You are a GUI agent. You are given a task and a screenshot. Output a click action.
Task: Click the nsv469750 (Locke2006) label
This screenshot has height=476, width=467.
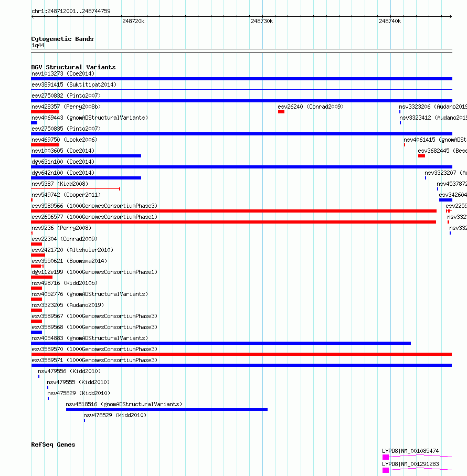pos(65,140)
